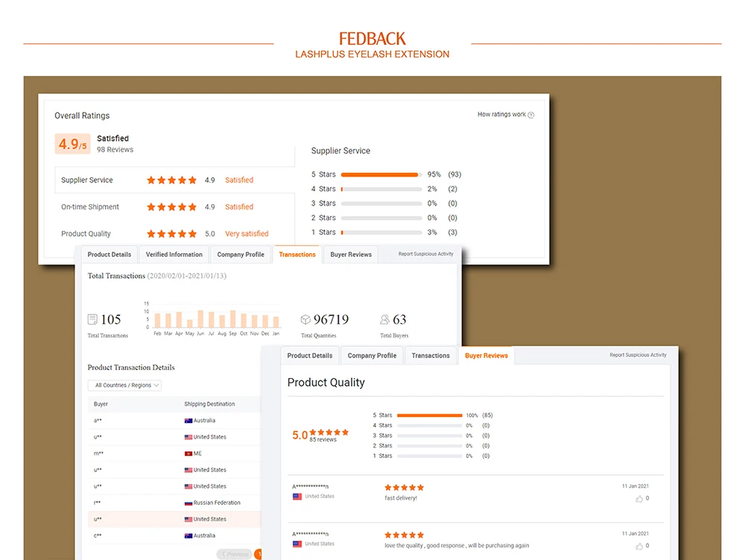Click the "85 reviews" text
Screen dimensions: 745x560
tap(323, 440)
